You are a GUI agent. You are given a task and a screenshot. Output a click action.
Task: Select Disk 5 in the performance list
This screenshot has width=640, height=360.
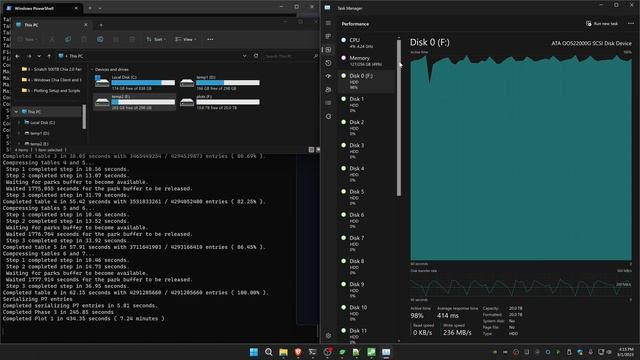367,197
